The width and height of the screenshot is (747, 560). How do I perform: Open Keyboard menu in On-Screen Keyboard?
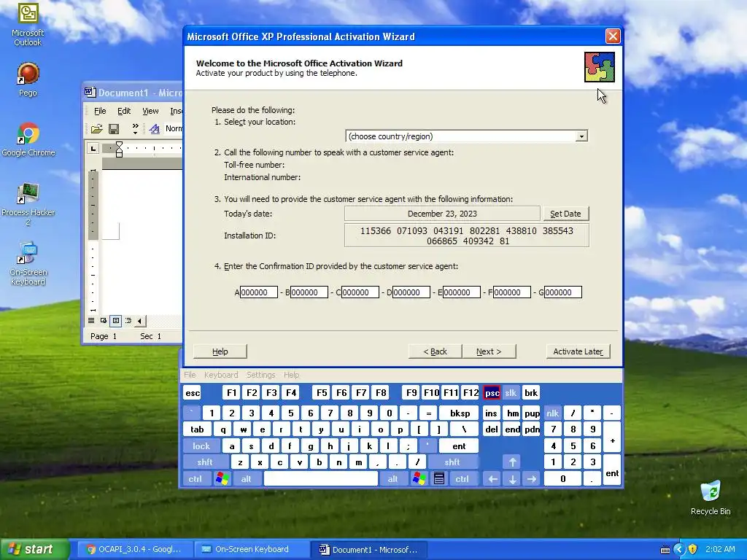coord(221,375)
